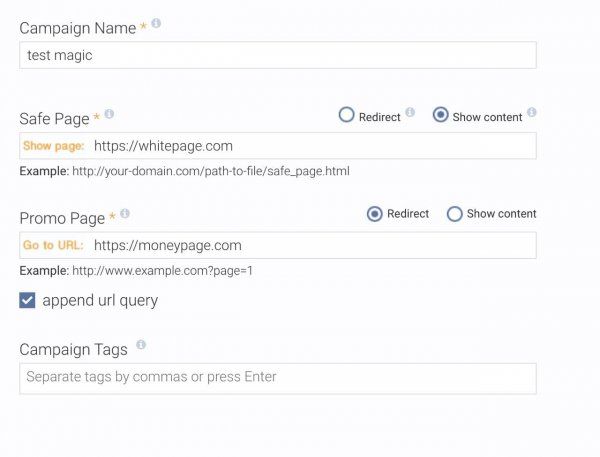Click the Promo Page URL field with moneypage.com
600x457 pixels.
click(x=310, y=245)
